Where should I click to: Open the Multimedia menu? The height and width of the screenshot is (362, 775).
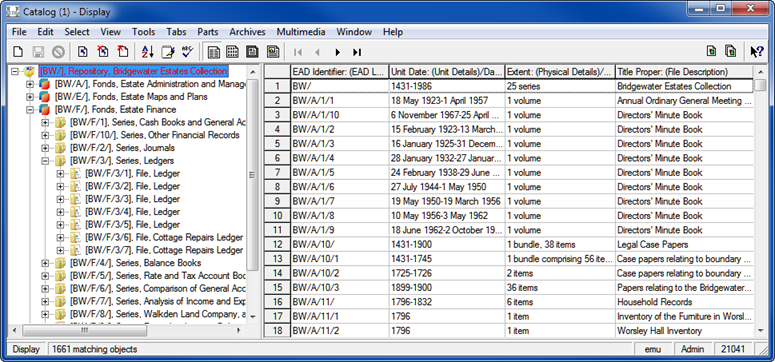[x=301, y=32]
